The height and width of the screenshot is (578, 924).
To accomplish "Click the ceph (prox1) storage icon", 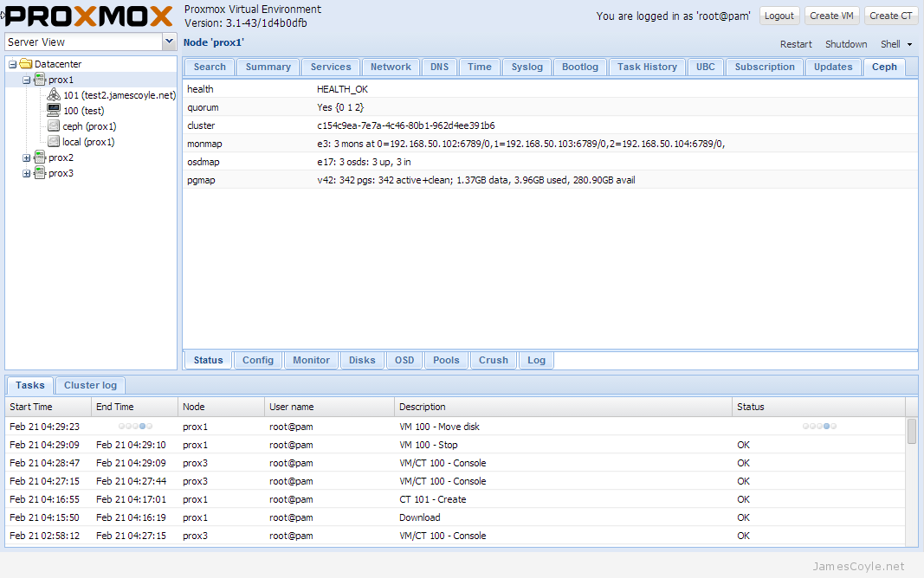I will coord(54,126).
